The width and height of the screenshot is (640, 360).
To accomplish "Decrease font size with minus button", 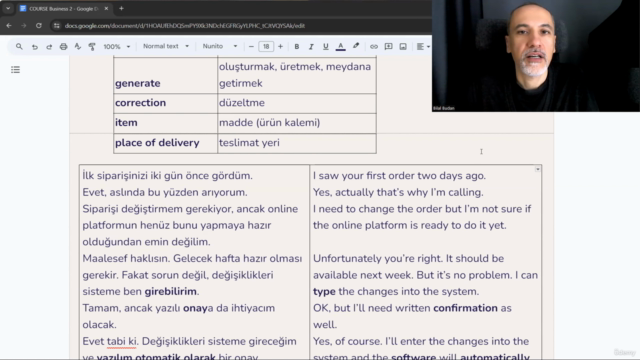I will (251, 47).
